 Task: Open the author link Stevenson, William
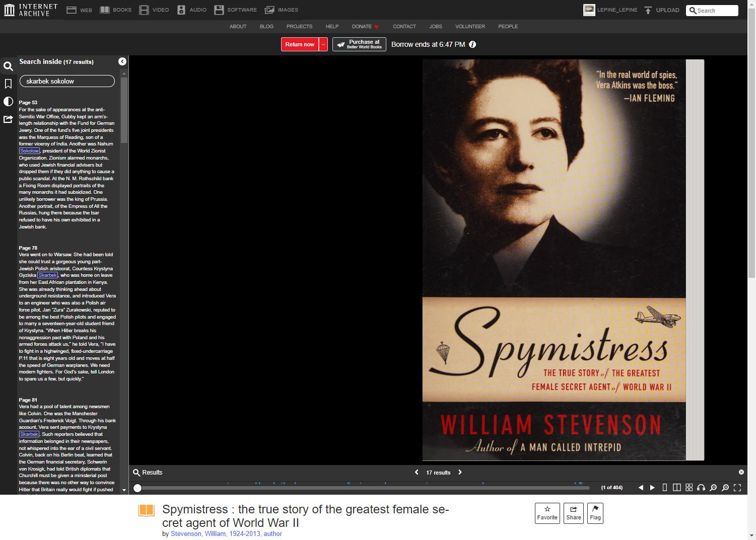226,533
